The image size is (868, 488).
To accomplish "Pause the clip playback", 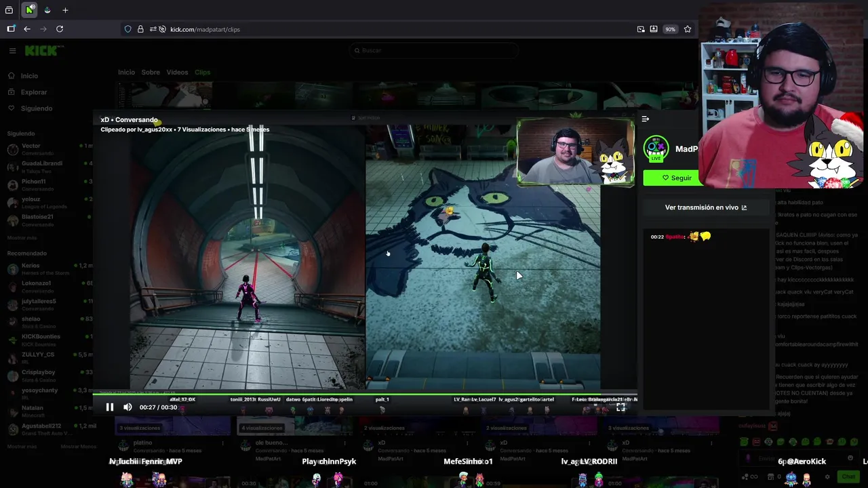I will (110, 407).
